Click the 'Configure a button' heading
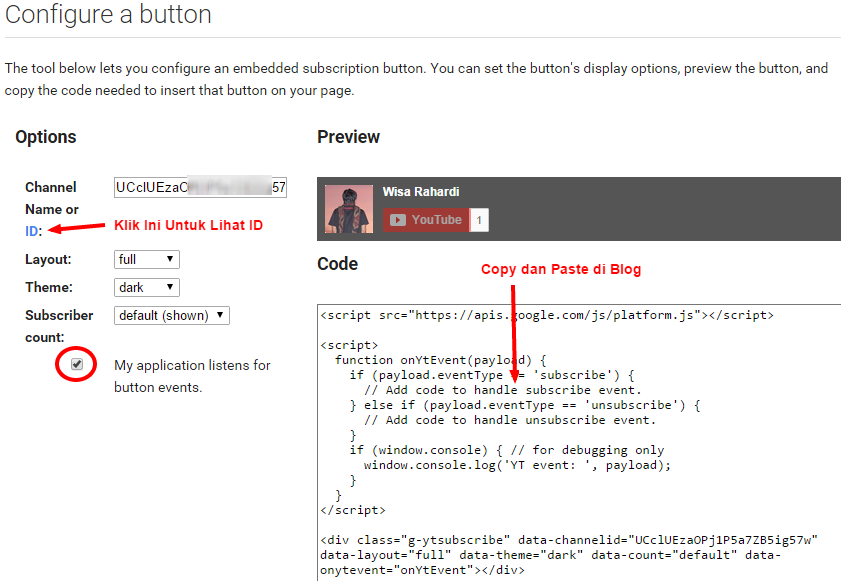The height and width of the screenshot is (581, 844). pos(108,15)
